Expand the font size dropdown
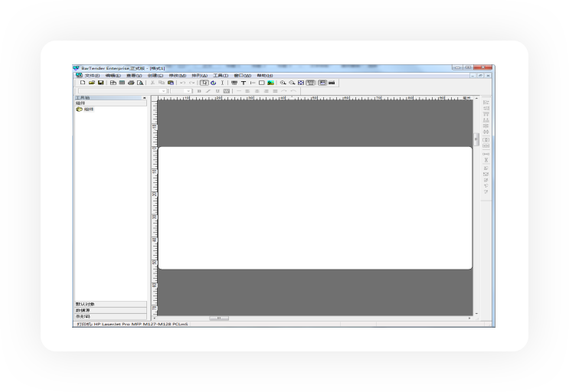Screen dimensions: 569x392 tap(188, 90)
